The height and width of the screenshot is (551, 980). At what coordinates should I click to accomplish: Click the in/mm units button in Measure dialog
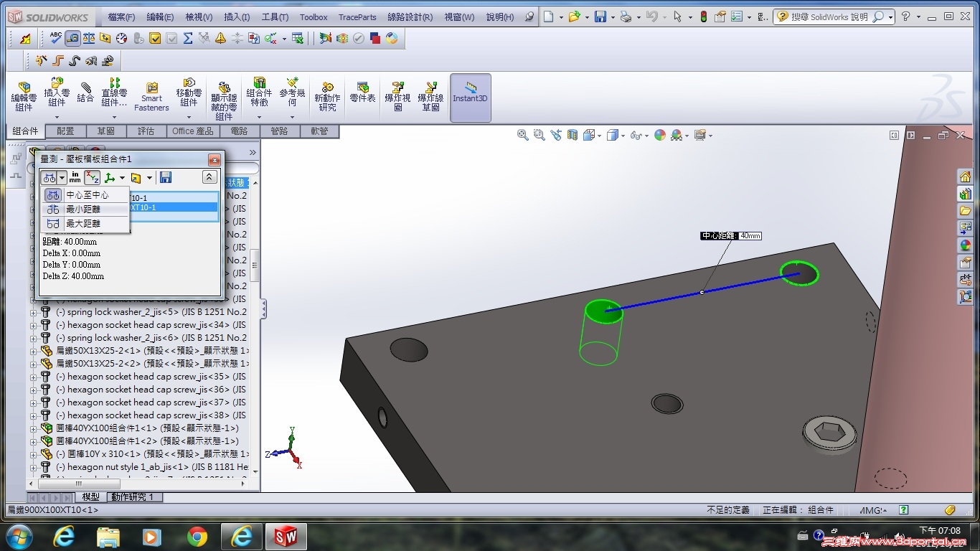tap(75, 177)
